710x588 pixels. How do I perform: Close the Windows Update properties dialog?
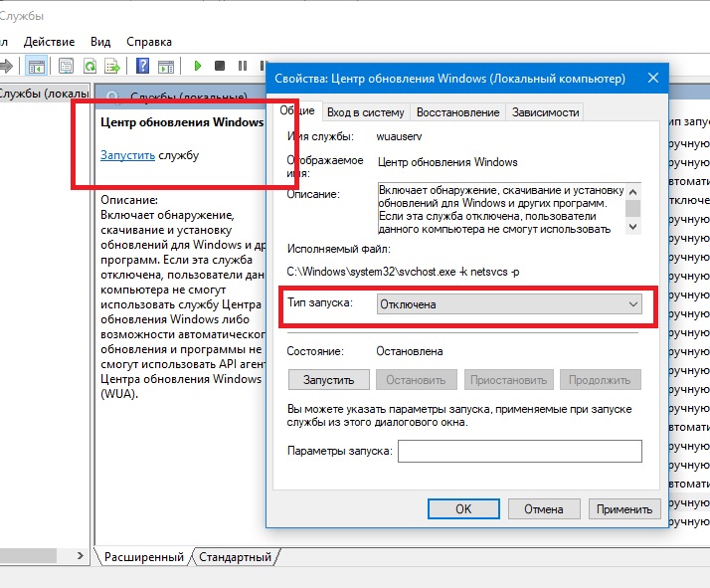(653, 78)
